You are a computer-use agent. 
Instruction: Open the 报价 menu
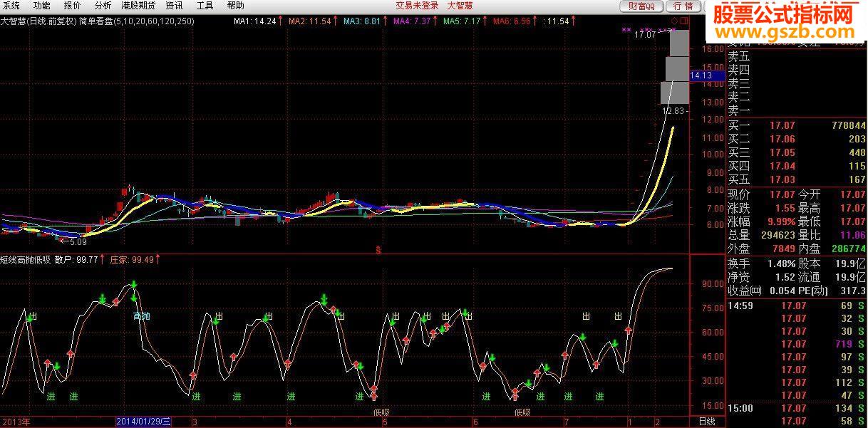pos(73,6)
